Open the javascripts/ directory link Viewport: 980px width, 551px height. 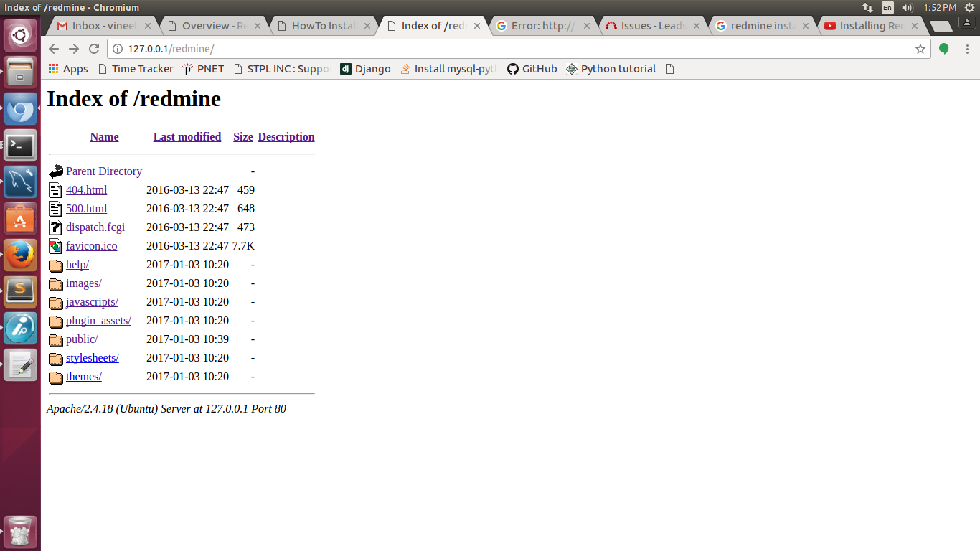tap(92, 302)
